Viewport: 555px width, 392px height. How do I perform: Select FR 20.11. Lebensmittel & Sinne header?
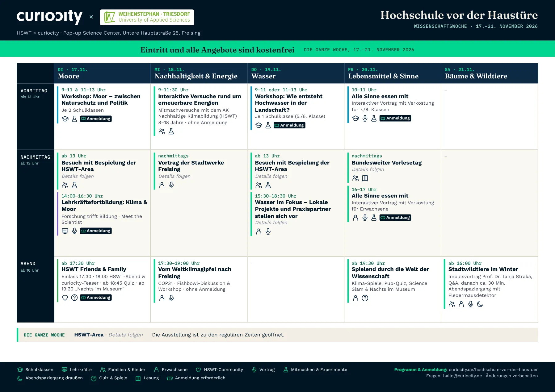393,73
